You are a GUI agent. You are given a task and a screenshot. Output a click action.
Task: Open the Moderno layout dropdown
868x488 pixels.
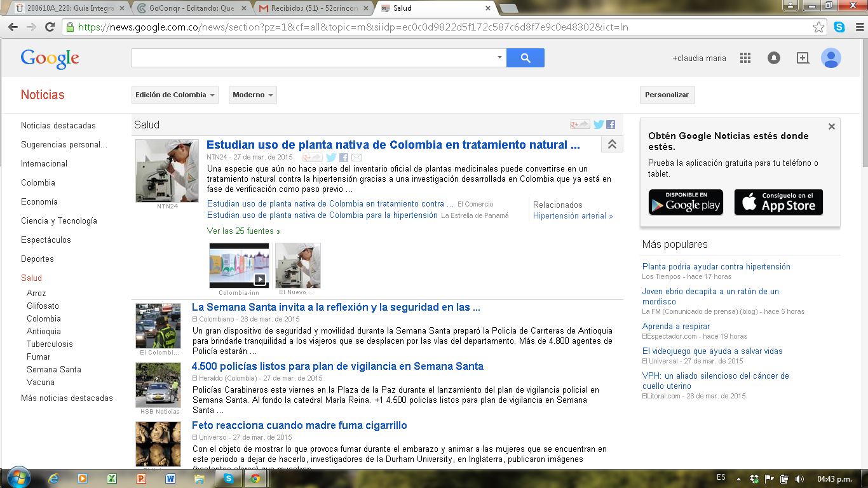(x=253, y=95)
